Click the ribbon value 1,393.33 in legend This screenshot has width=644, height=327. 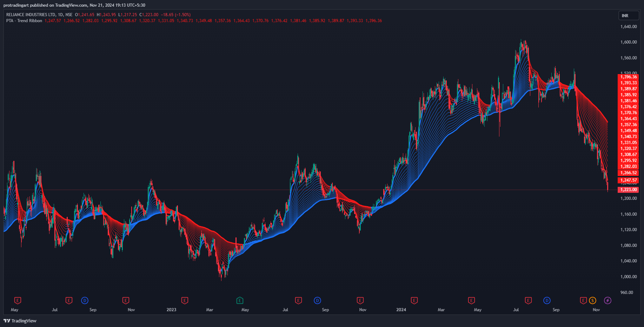[x=355, y=21]
